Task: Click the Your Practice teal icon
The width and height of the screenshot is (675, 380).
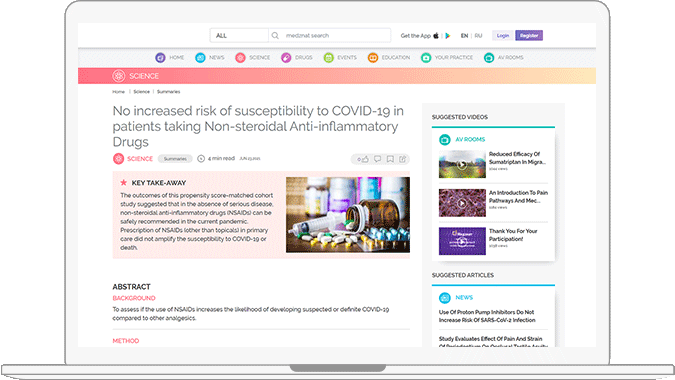Action: pyautogui.click(x=426, y=57)
